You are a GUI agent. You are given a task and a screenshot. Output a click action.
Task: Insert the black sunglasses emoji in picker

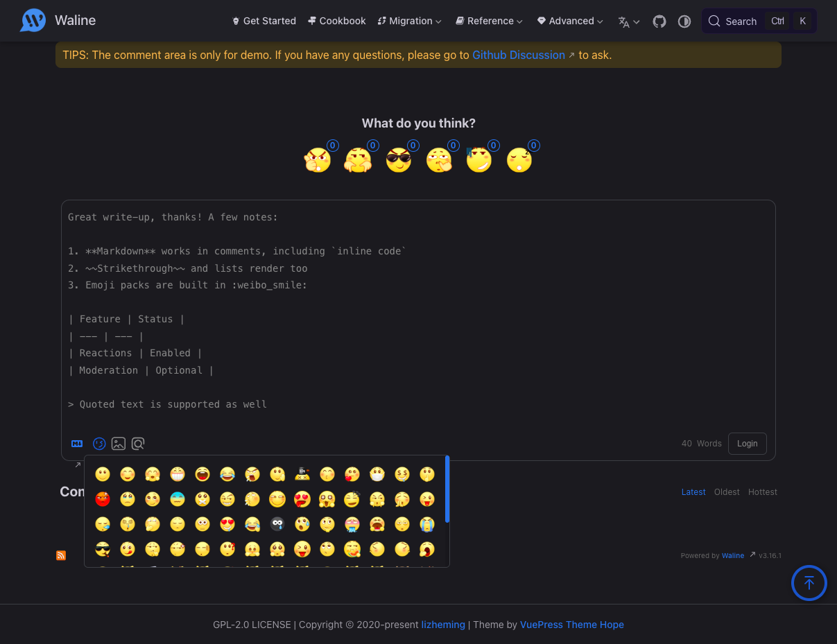click(103, 549)
